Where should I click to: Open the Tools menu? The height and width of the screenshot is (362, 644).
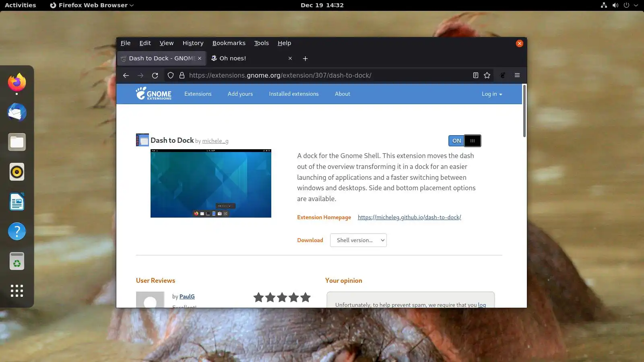(262, 43)
